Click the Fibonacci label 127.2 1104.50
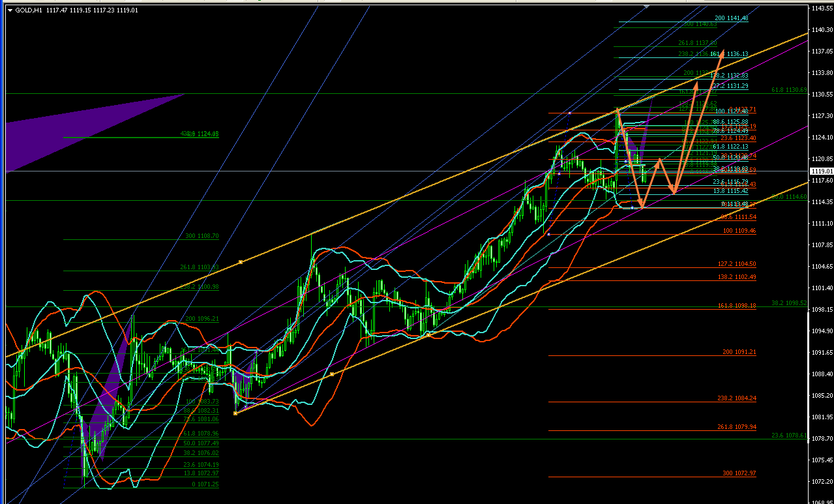 [737, 264]
